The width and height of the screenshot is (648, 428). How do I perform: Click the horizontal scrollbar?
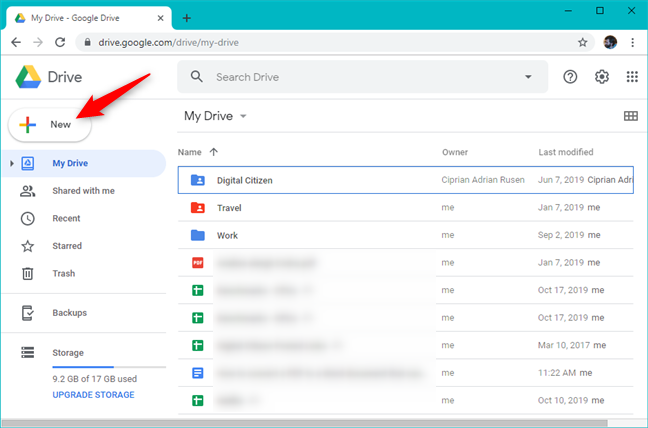tap(305, 423)
